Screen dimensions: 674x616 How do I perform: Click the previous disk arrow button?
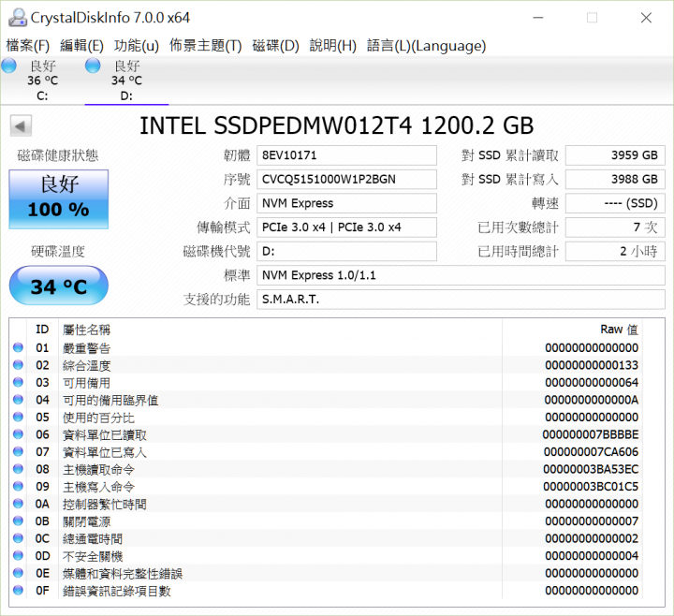coord(21,126)
